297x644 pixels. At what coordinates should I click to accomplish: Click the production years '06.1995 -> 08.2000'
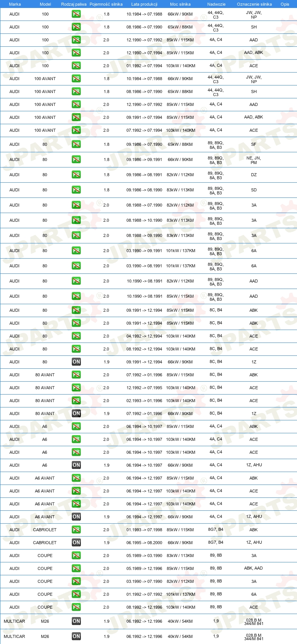(x=144, y=543)
